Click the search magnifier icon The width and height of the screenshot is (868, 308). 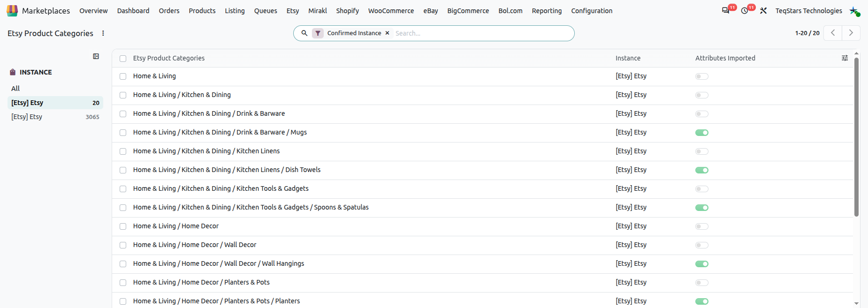point(305,33)
